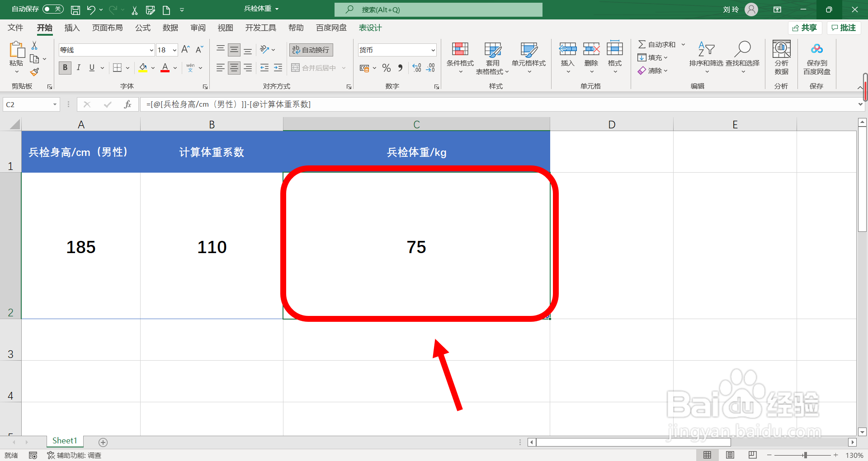Toggle middle vertical alignment
The image size is (868, 461).
(234, 50)
